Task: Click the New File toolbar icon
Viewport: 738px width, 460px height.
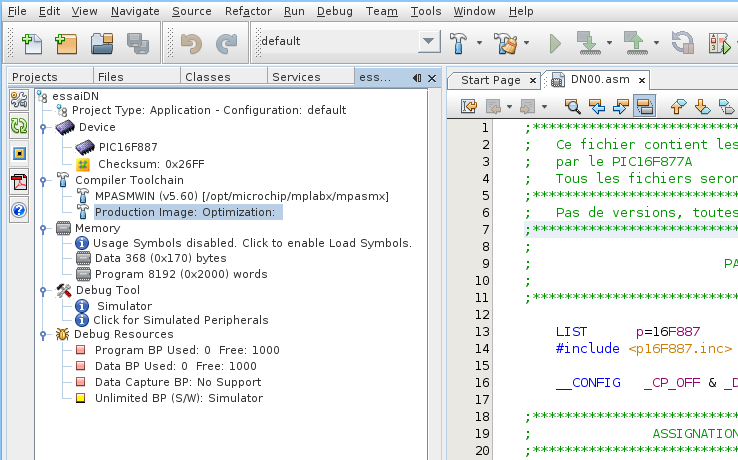Action: coord(31,43)
